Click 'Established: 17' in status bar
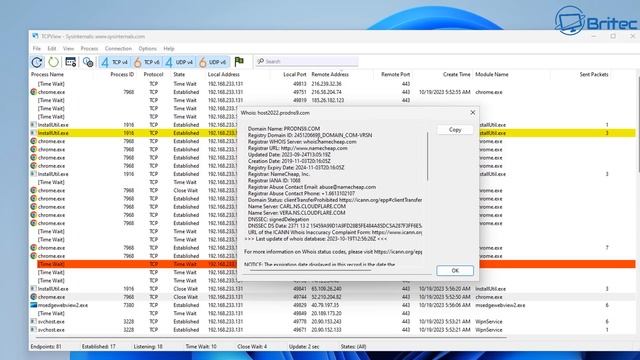 pyautogui.click(x=98, y=347)
